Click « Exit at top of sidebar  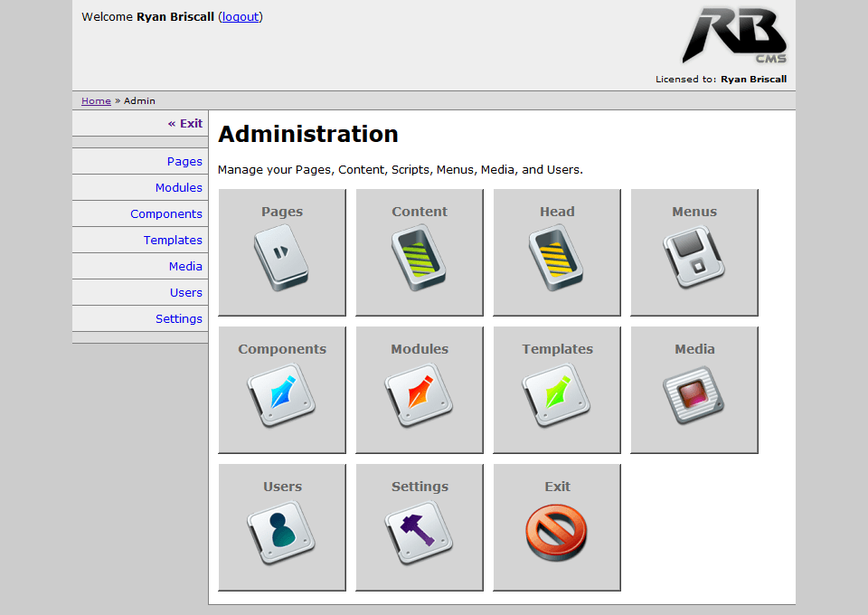pyautogui.click(x=185, y=123)
